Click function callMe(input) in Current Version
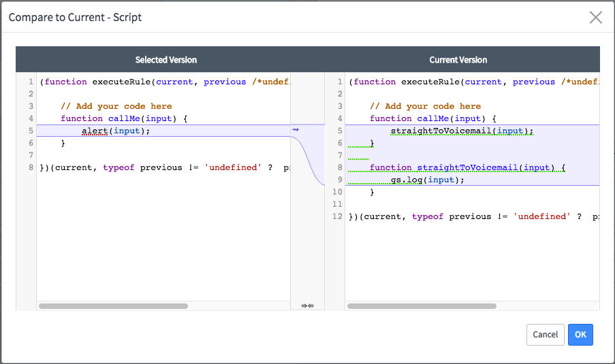Image resolution: width=615 pixels, height=364 pixels. (433, 118)
